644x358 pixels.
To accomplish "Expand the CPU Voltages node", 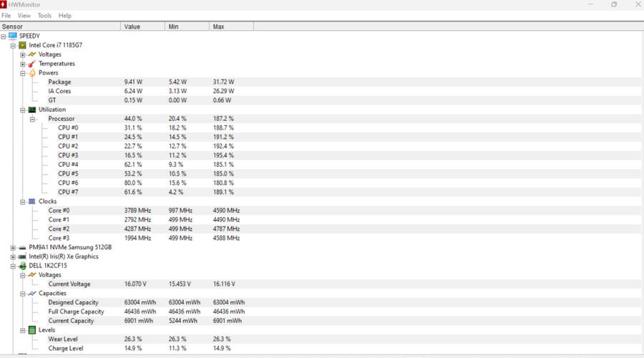I will (x=23, y=54).
